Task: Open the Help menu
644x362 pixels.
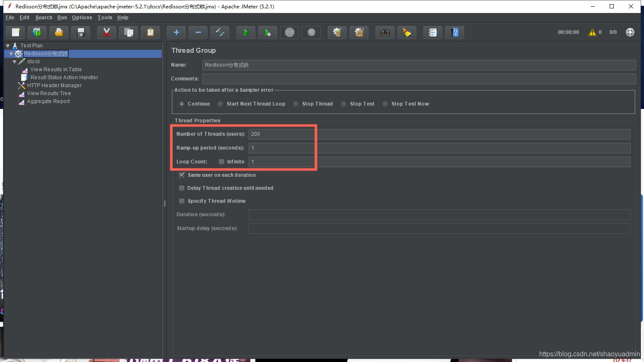Action: click(x=123, y=18)
